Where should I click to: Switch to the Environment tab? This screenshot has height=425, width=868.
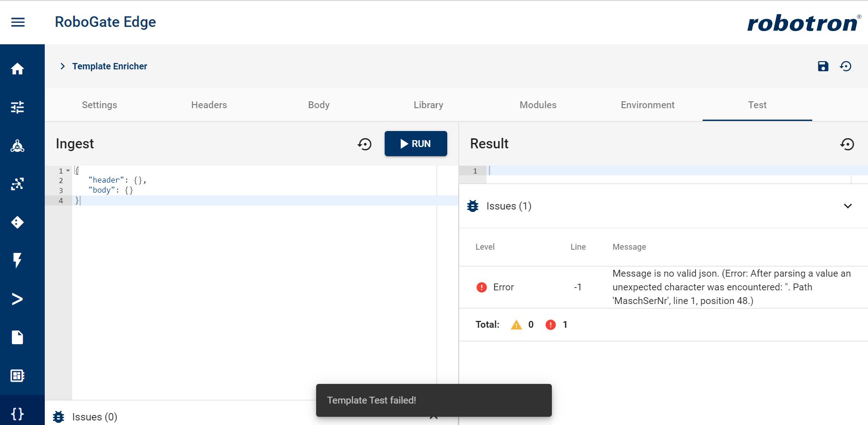[648, 105]
